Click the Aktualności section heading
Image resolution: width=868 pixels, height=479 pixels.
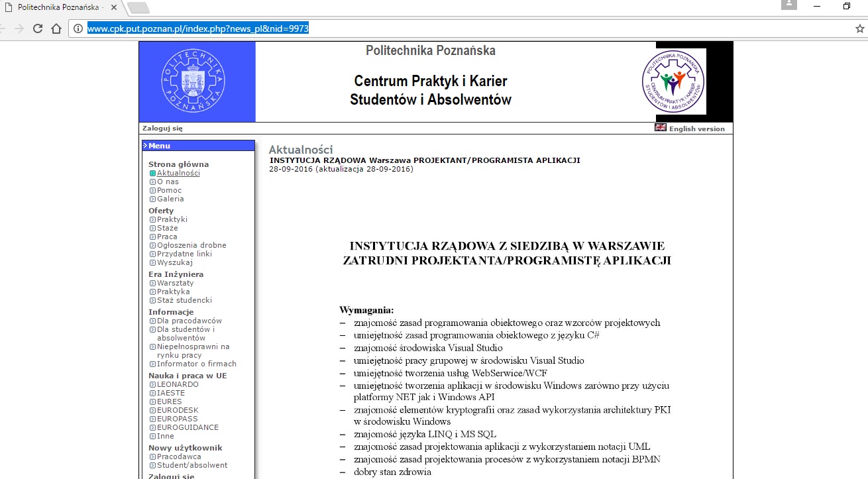click(301, 150)
